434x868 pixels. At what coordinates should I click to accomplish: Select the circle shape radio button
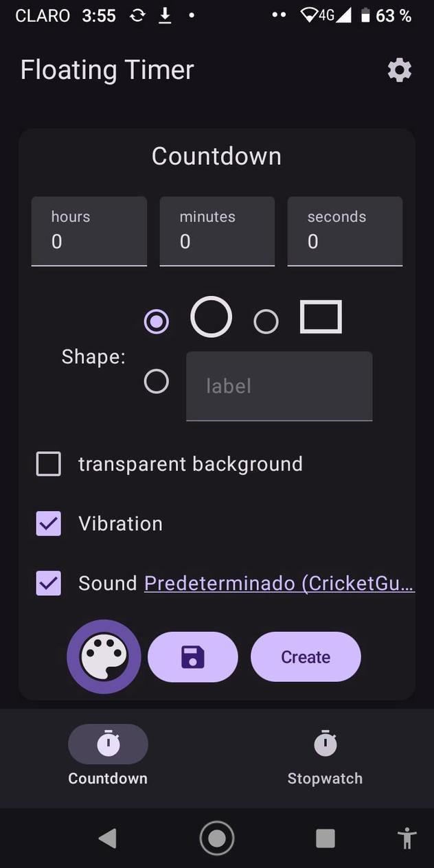pos(156,321)
